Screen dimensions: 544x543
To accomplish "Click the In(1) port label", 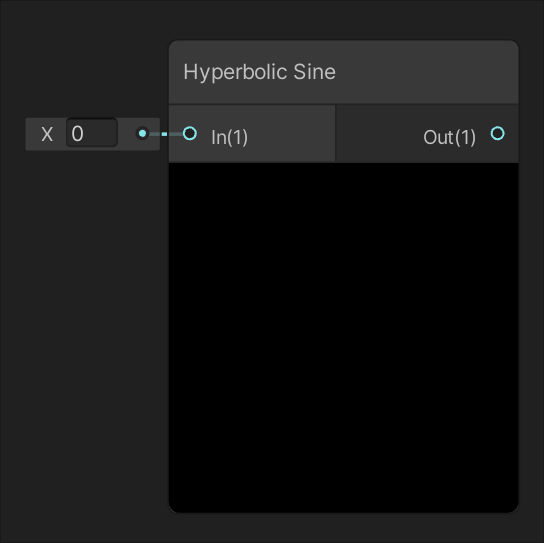I will (x=229, y=137).
